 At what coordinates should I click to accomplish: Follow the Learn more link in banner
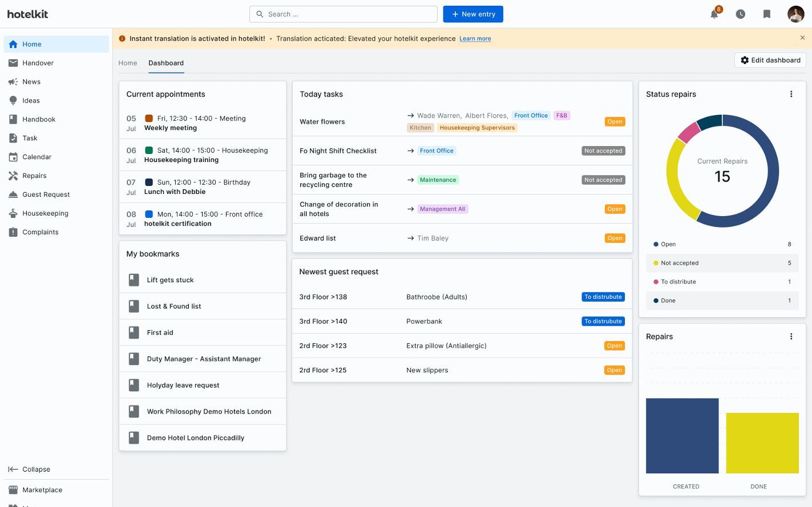click(475, 39)
